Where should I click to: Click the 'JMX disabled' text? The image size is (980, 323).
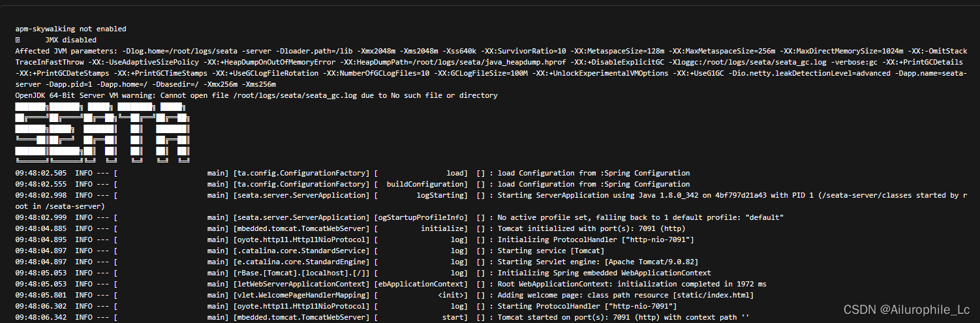(70, 40)
